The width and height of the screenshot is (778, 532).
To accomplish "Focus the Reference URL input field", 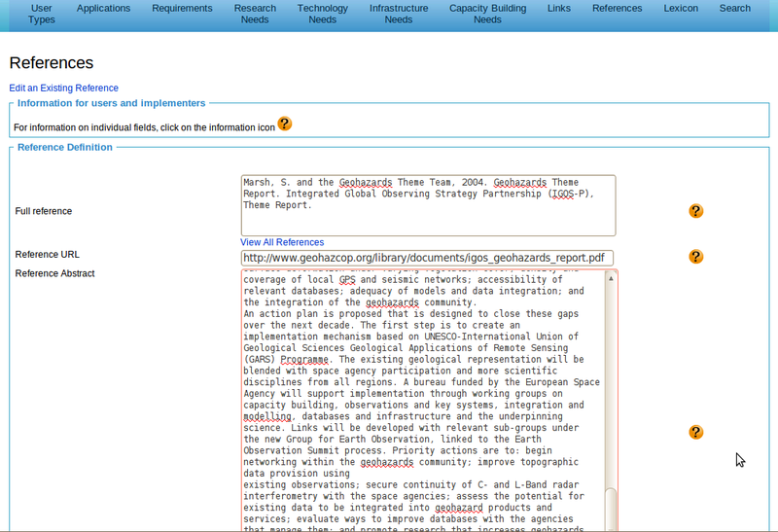I will point(428,258).
